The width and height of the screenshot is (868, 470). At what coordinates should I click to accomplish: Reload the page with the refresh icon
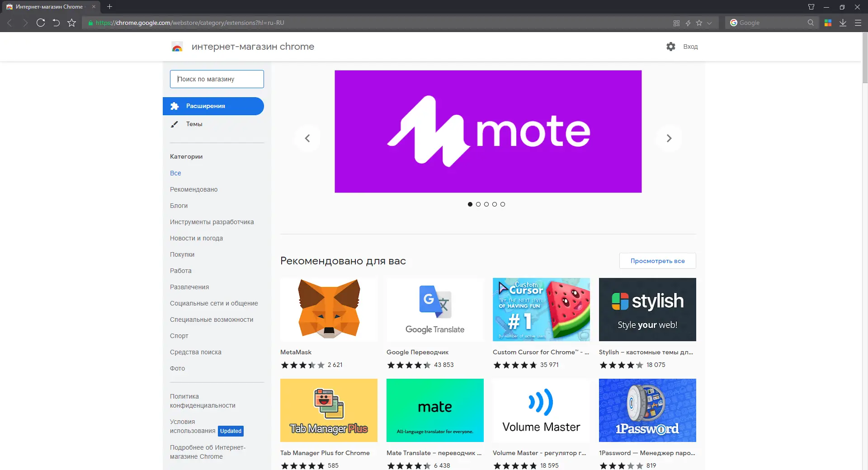[x=41, y=23]
